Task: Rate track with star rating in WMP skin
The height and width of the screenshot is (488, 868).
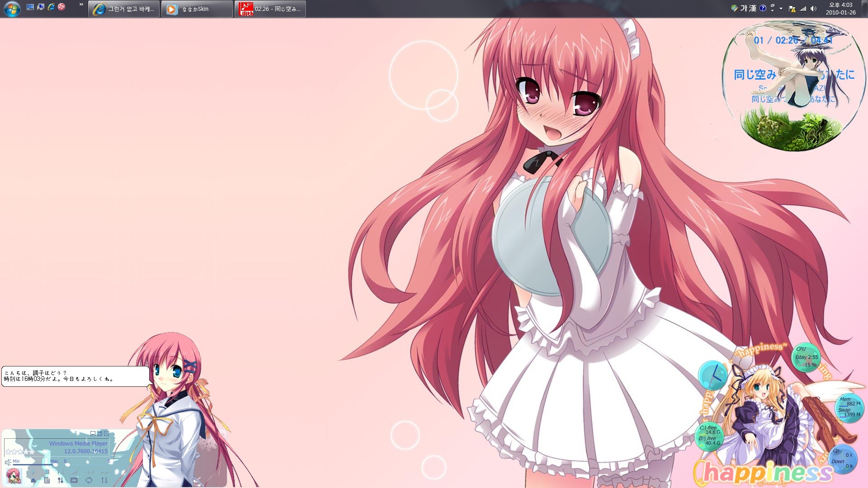Action: click(20, 451)
